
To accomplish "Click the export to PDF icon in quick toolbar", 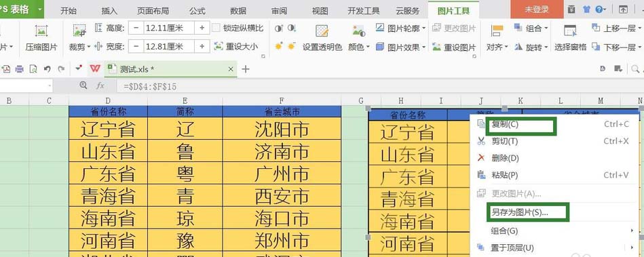I will click(x=6, y=69).
